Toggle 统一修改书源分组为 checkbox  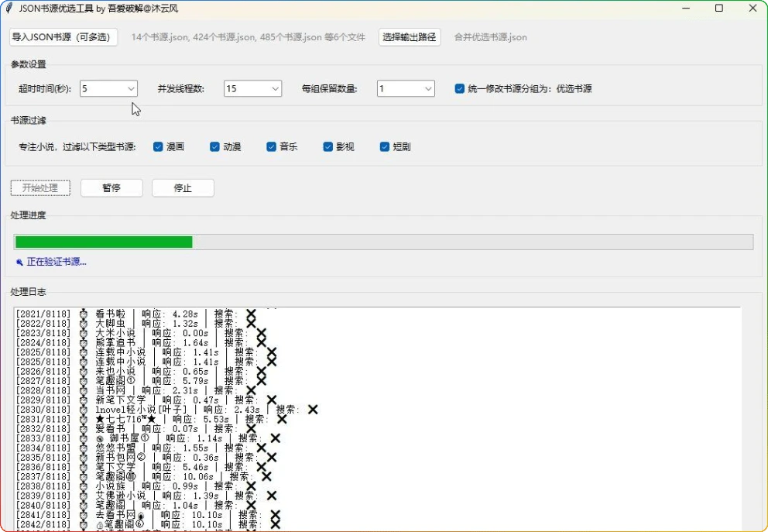click(460, 89)
